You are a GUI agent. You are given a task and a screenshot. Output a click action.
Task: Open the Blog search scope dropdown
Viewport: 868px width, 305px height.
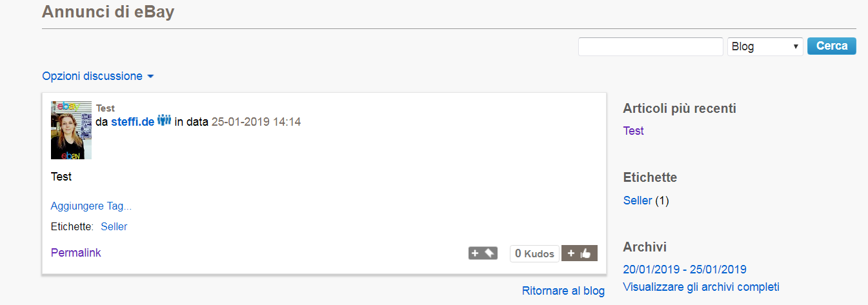[x=765, y=46]
